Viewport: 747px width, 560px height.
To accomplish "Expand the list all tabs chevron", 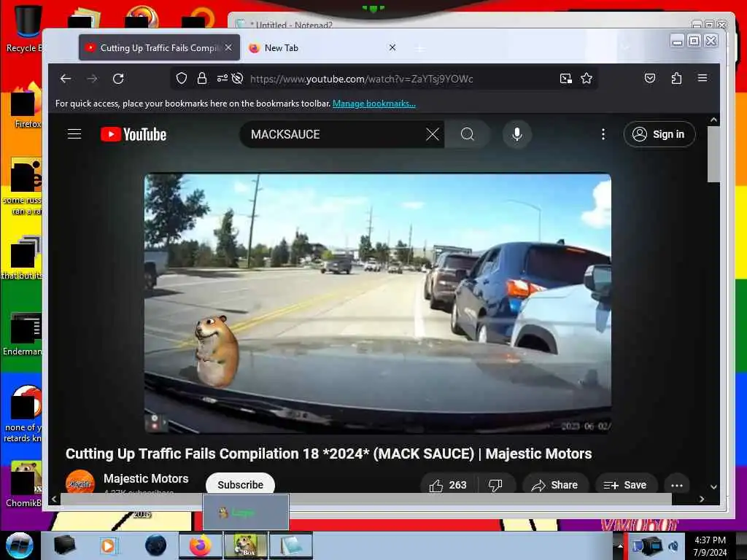I will point(625,47).
